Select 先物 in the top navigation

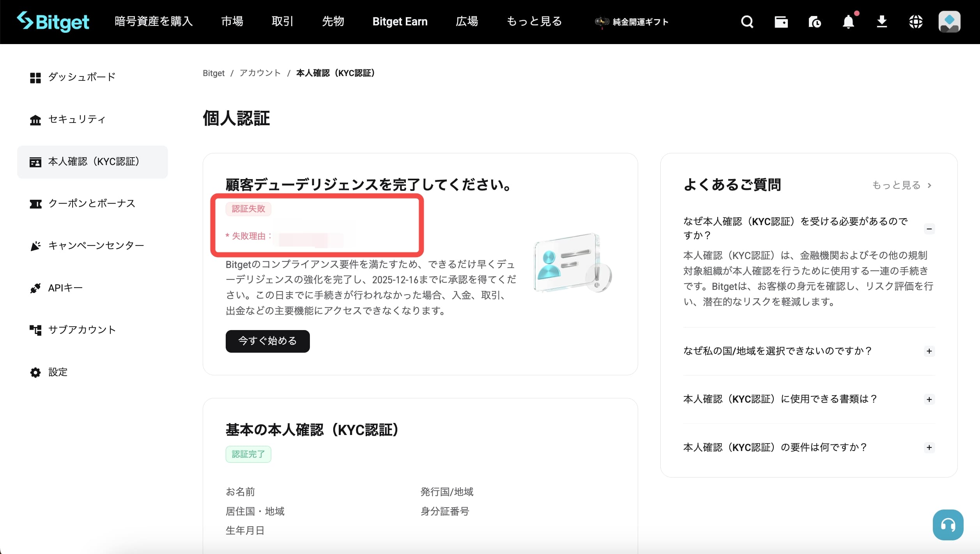pyautogui.click(x=333, y=21)
